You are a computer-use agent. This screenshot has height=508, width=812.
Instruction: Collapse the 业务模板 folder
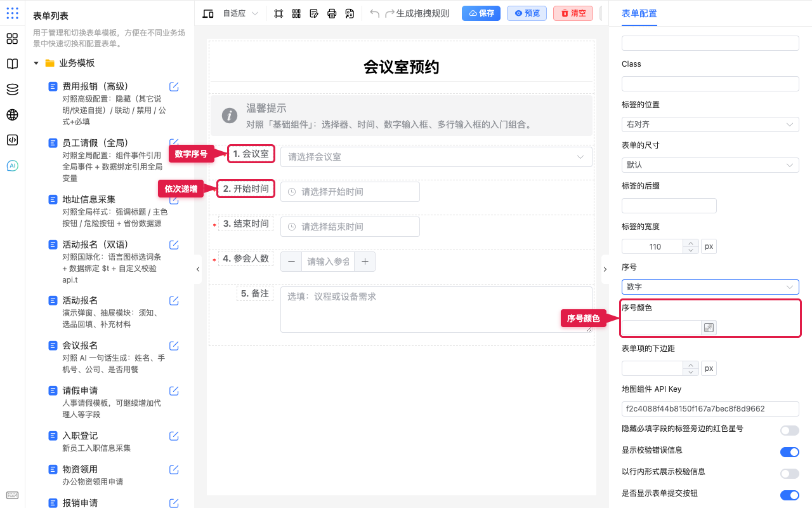coord(36,63)
